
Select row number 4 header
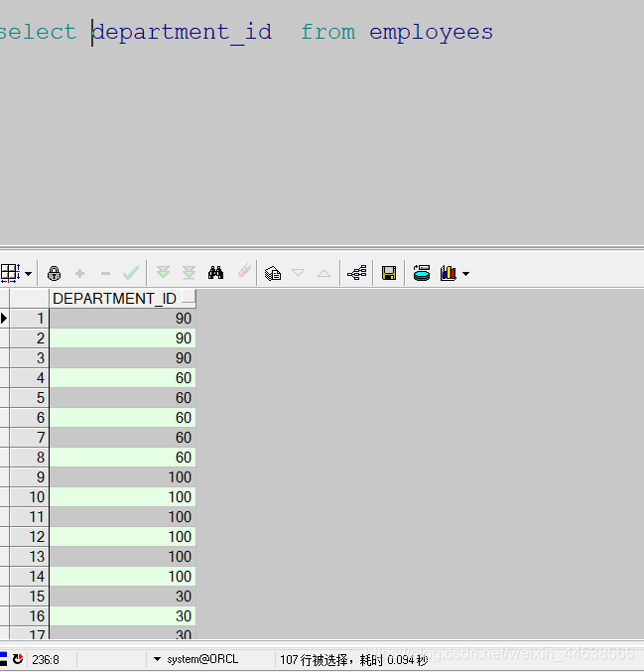tap(30, 378)
